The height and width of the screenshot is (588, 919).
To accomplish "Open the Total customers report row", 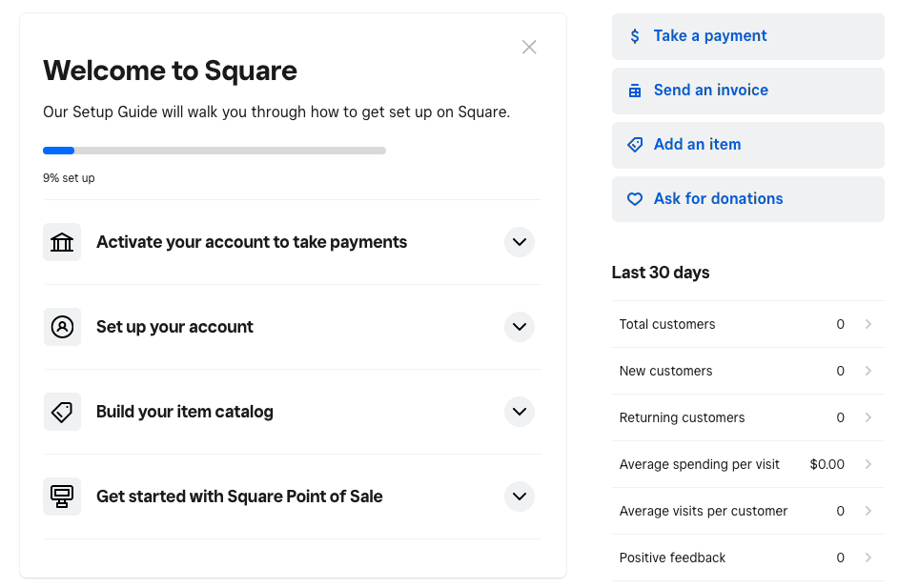I will (747, 324).
